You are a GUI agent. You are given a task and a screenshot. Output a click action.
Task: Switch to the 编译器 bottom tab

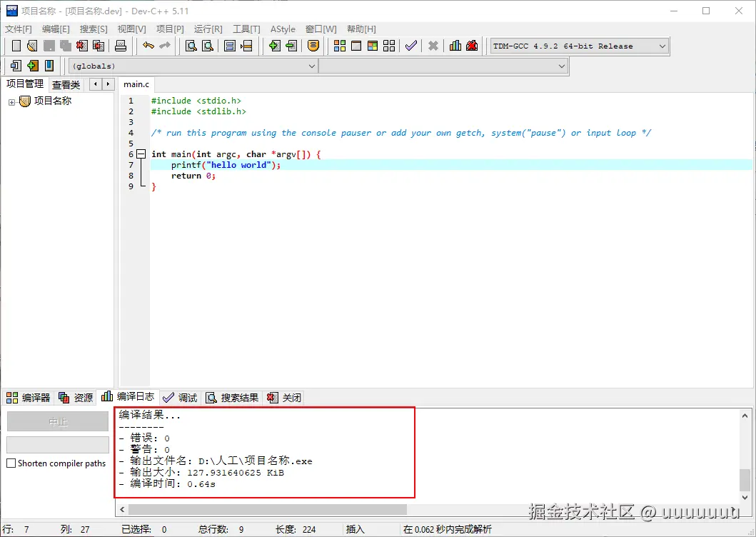tap(29, 398)
